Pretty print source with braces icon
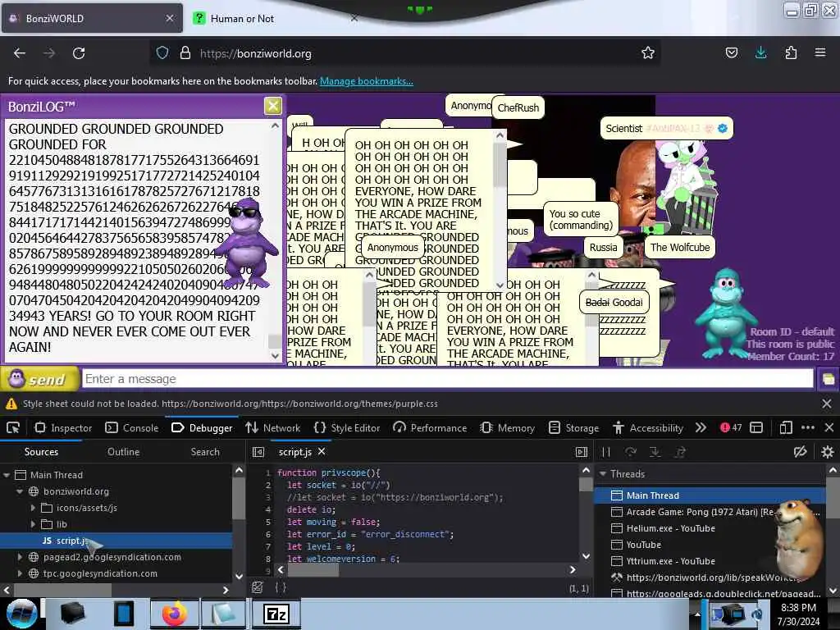The image size is (840, 630). click(281, 587)
